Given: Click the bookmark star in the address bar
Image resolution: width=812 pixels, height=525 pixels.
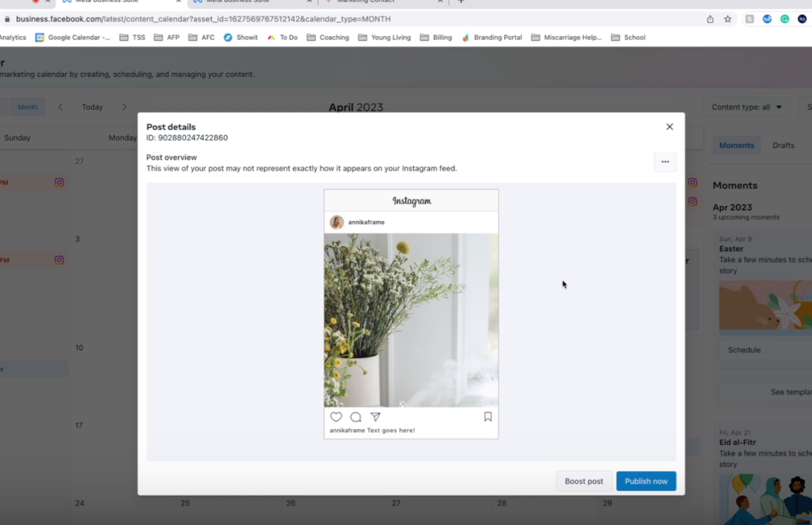Looking at the screenshot, I should [x=727, y=19].
